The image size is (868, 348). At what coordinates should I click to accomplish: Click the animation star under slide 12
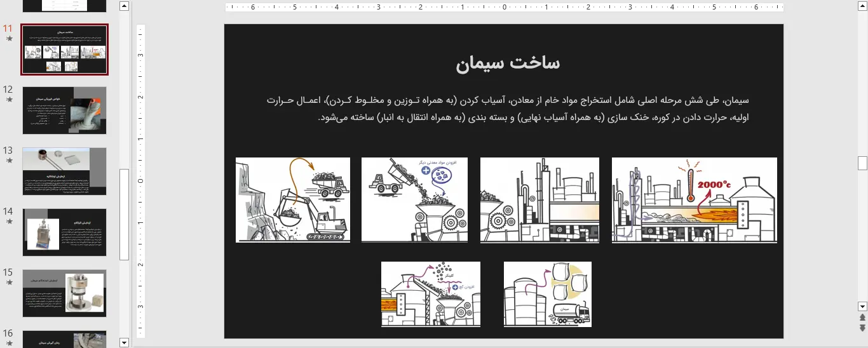pyautogui.click(x=9, y=100)
